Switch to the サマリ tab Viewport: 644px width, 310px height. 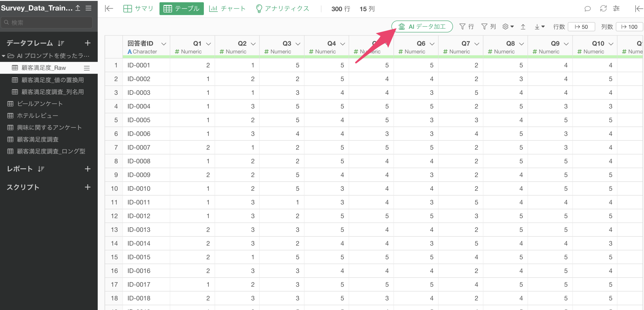click(x=138, y=9)
